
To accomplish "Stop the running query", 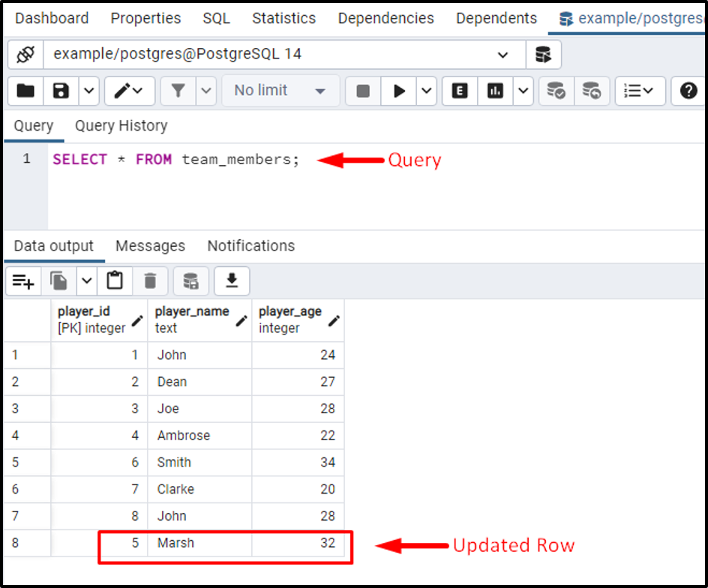I will pos(363,90).
